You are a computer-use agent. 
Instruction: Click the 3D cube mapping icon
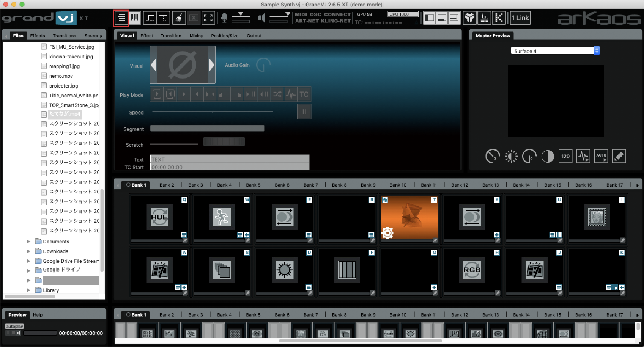[470, 18]
